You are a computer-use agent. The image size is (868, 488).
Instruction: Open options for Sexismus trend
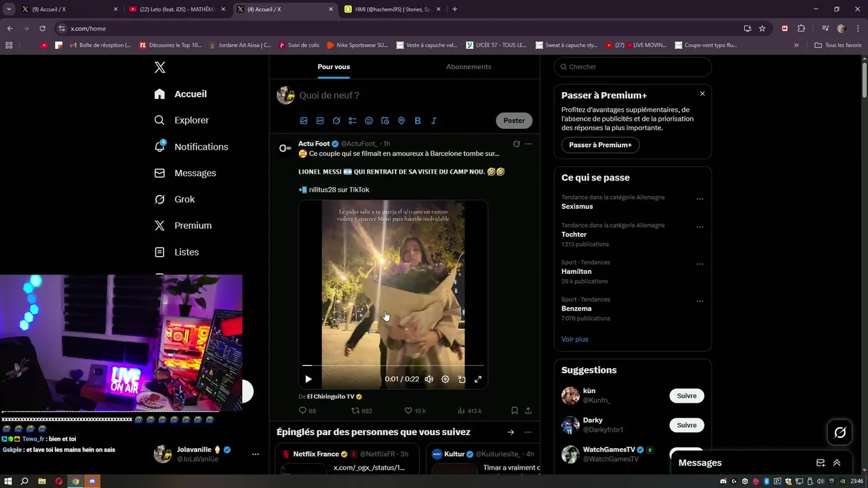(700, 199)
